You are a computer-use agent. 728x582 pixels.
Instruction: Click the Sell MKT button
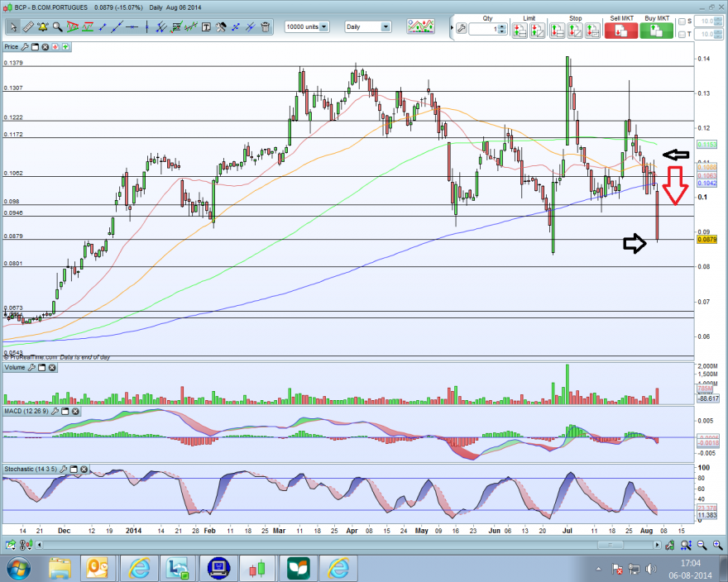(621, 30)
